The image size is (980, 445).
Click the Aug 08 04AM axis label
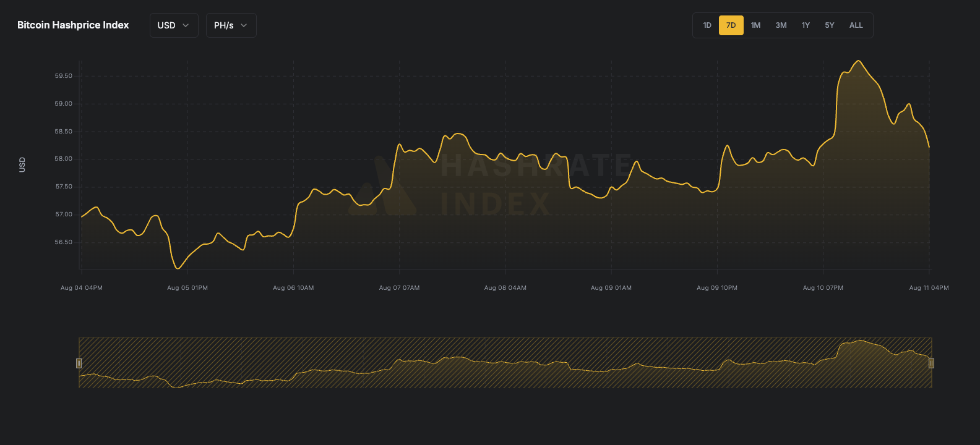[505, 288]
